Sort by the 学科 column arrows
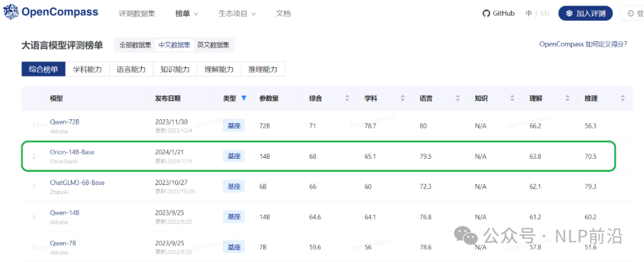The image size is (644, 262). coord(402,98)
